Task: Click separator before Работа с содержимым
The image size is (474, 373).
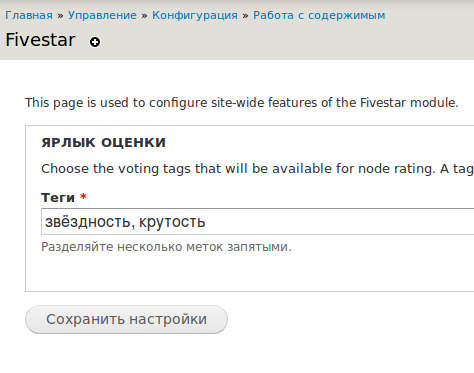Action: [x=245, y=16]
